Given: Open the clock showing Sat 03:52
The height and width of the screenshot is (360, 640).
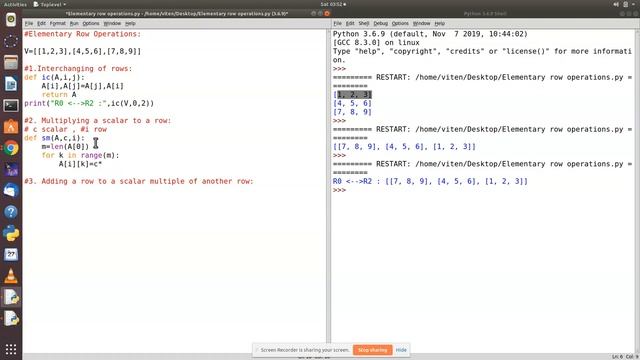Looking at the screenshot, I should tap(333, 4).
